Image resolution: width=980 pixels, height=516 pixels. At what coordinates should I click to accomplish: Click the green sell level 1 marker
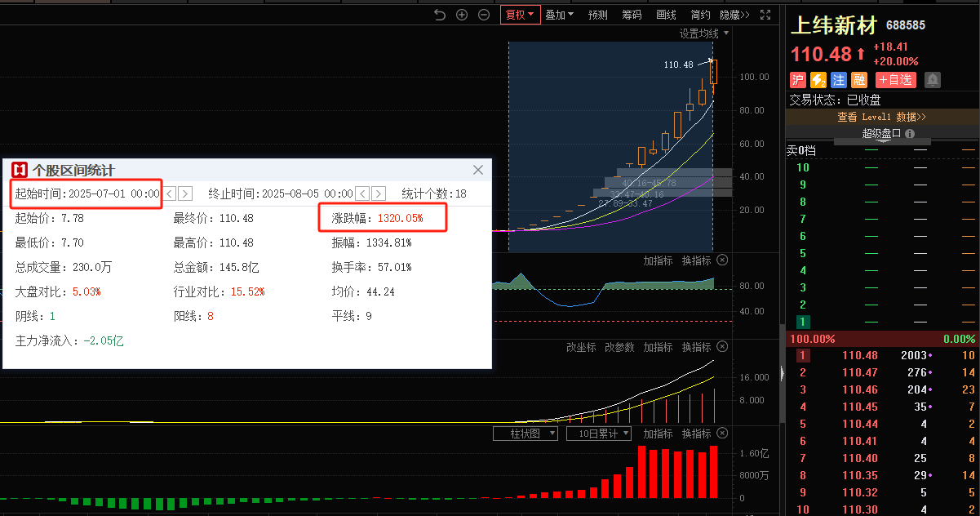pyautogui.click(x=803, y=322)
